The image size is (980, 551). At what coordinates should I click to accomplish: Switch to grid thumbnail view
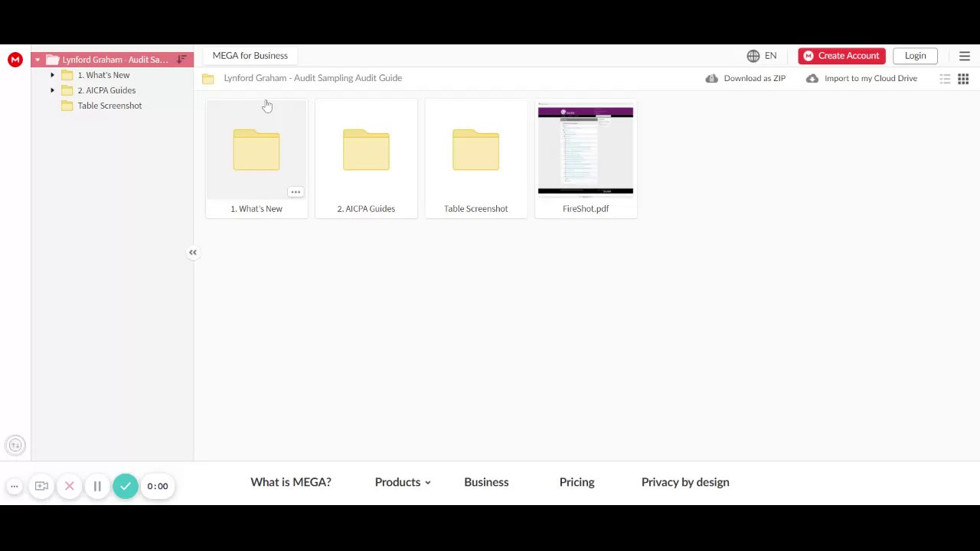click(963, 79)
